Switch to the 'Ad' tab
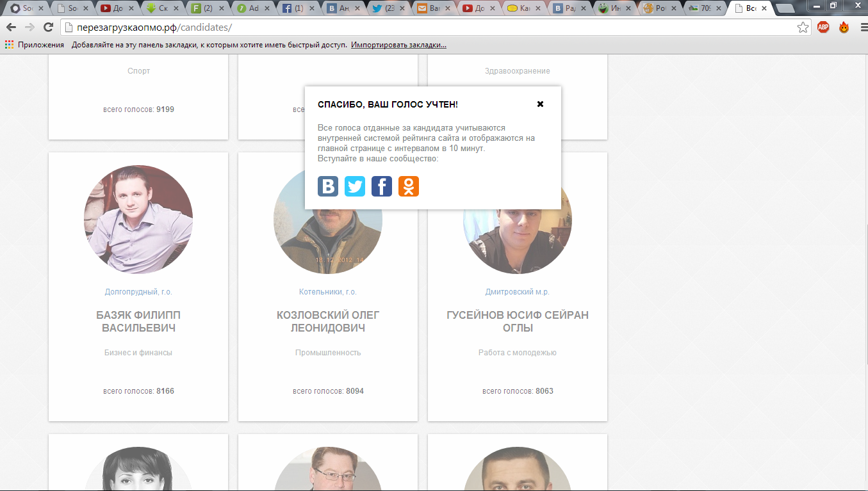The width and height of the screenshot is (868, 491). [x=253, y=9]
